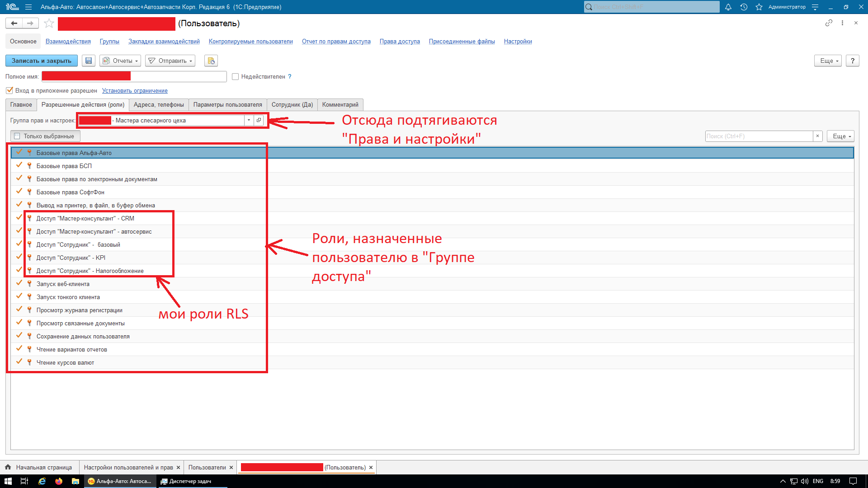Open volume control in system tray

pyautogui.click(x=805, y=481)
